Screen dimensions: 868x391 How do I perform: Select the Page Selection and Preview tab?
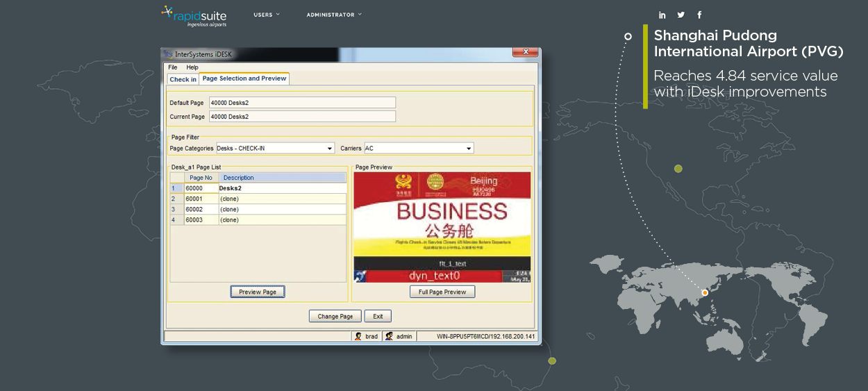point(244,78)
